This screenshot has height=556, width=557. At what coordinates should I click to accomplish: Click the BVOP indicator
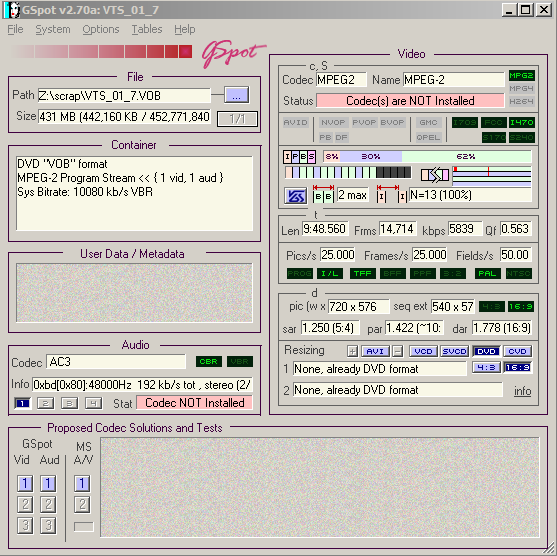[392, 123]
